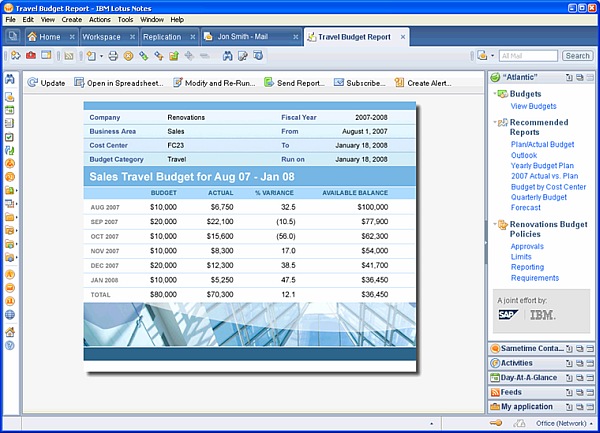Select the SEP 2007 actual value $22,100
Viewport: 600px width, 433px height.
pos(220,221)
